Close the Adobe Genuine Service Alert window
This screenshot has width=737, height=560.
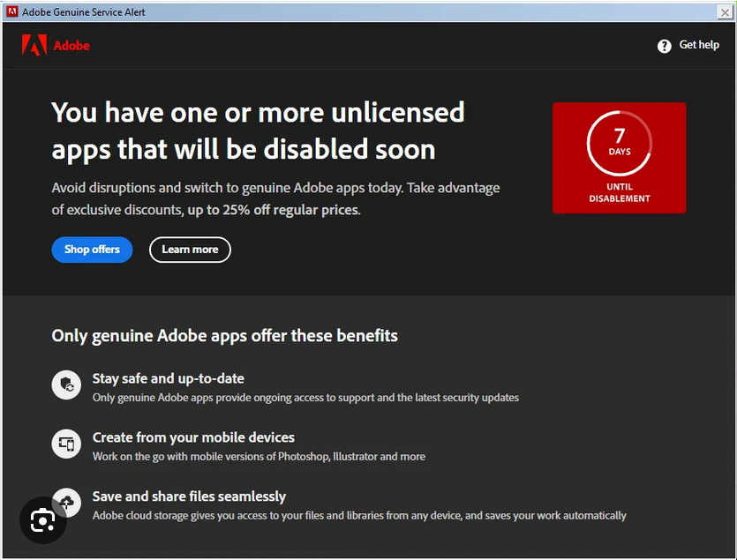click(725, 11)
